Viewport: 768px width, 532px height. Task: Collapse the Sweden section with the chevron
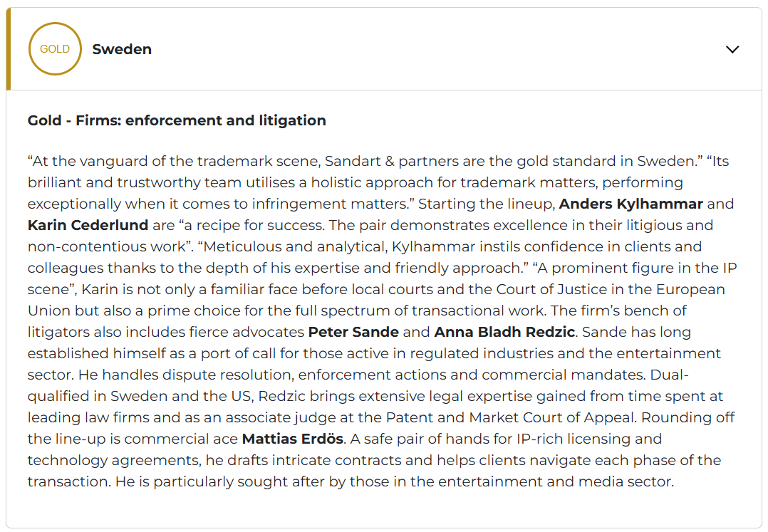coord(732,49)
